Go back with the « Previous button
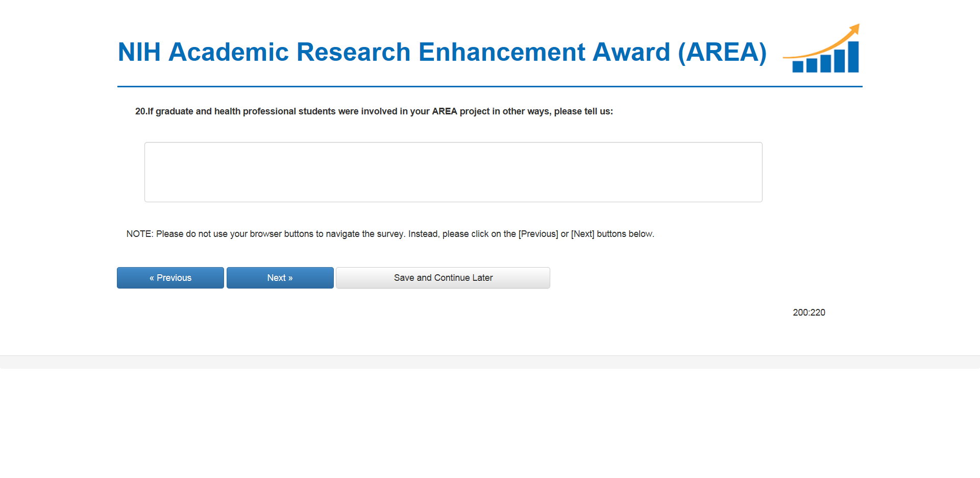980x478 pixels. pos(170,278)
